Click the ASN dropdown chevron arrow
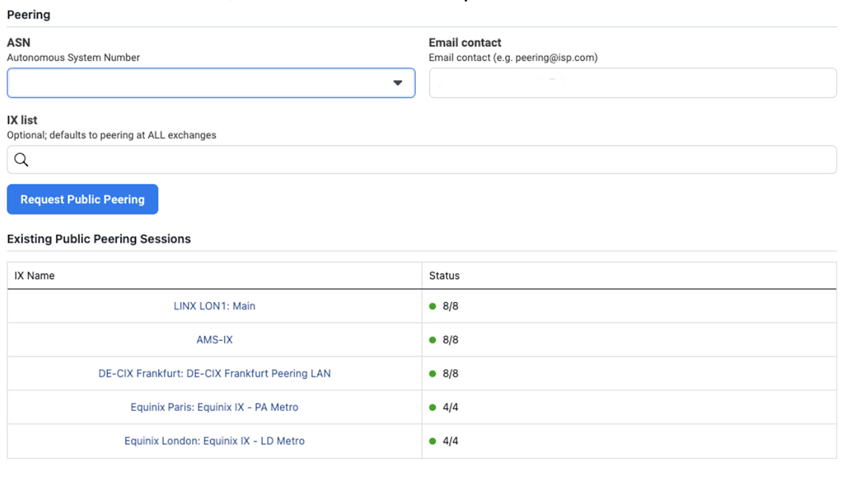This screenshot has width=843, height=504. (398, 82)
